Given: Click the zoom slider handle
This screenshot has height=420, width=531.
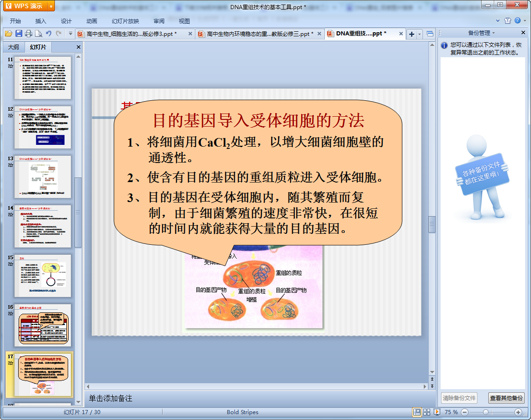Looking at the screenshot, I should [x=486, y=412].
